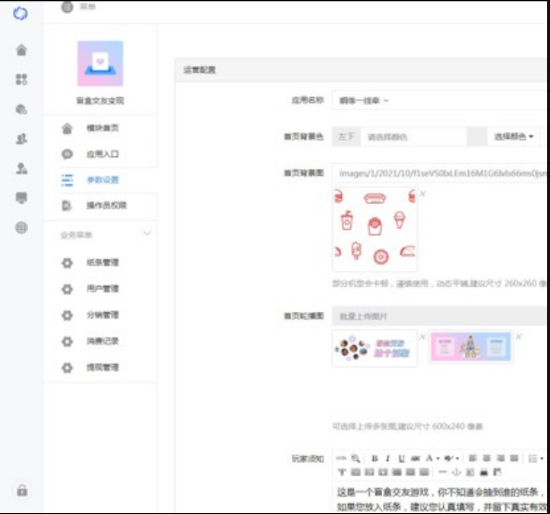This screenshot has width=550, height=514.
Task: Click the 批量上传图片 upload field
Action: 441,316
